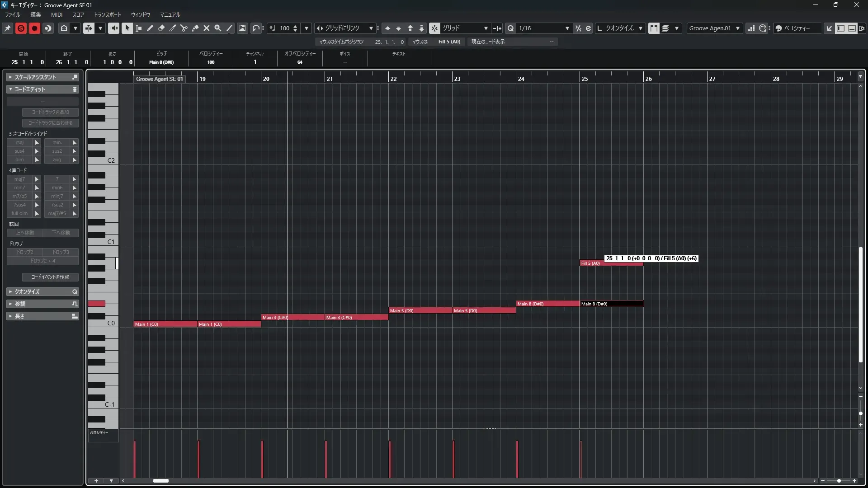Select the Object Selection arrow tool

127,28
